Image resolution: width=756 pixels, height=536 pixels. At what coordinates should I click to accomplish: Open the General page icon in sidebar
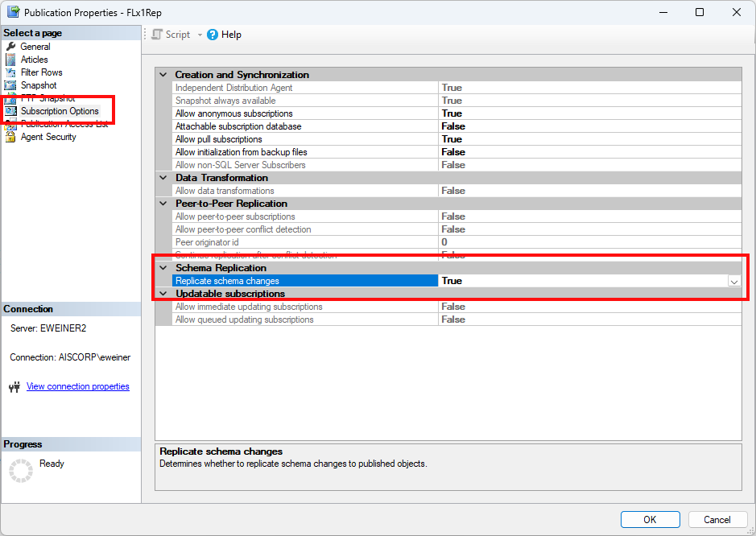pos(12,46)
